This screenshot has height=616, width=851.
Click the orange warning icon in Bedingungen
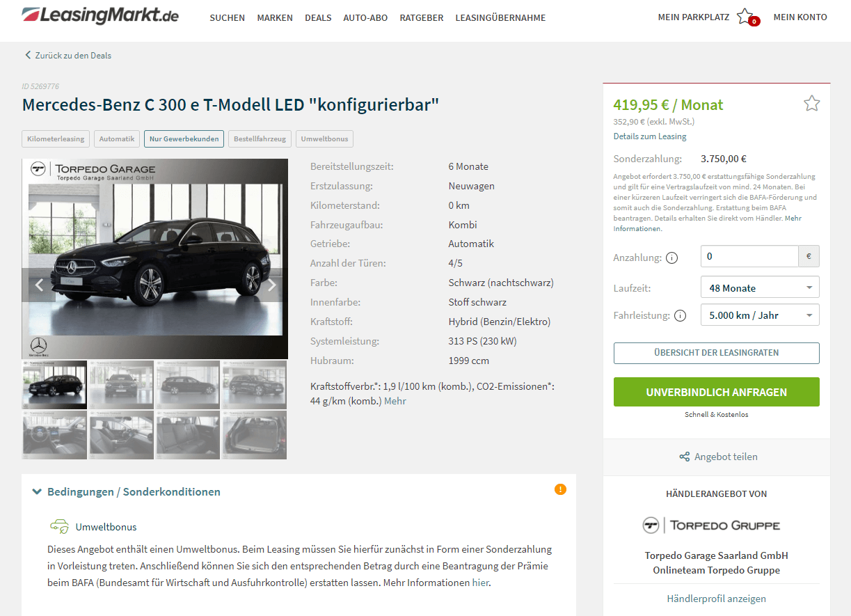(560, 489)
